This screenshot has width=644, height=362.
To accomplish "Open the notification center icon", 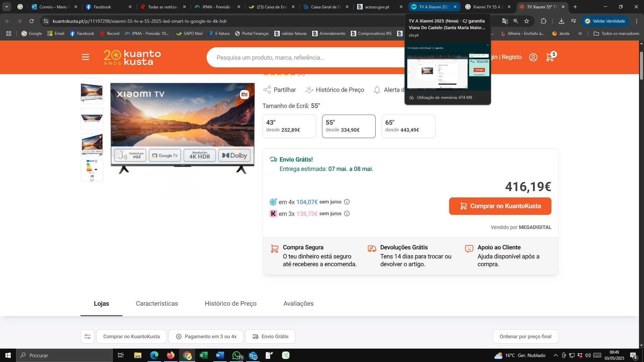I will [633, 355].
